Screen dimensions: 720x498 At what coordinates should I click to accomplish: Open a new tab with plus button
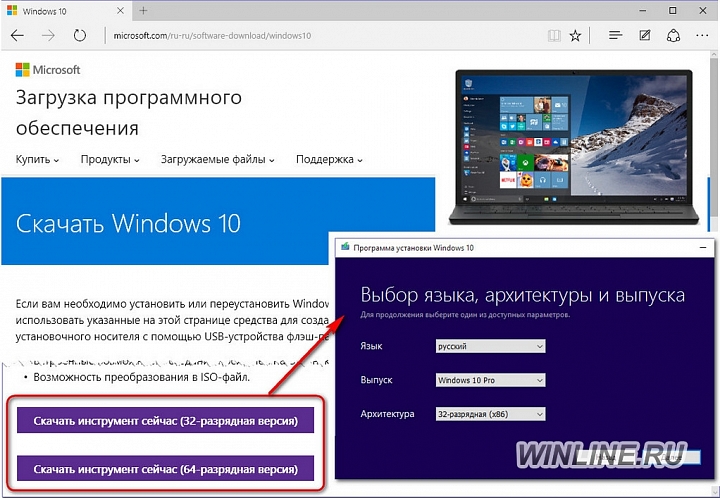[x=143, y=11]
